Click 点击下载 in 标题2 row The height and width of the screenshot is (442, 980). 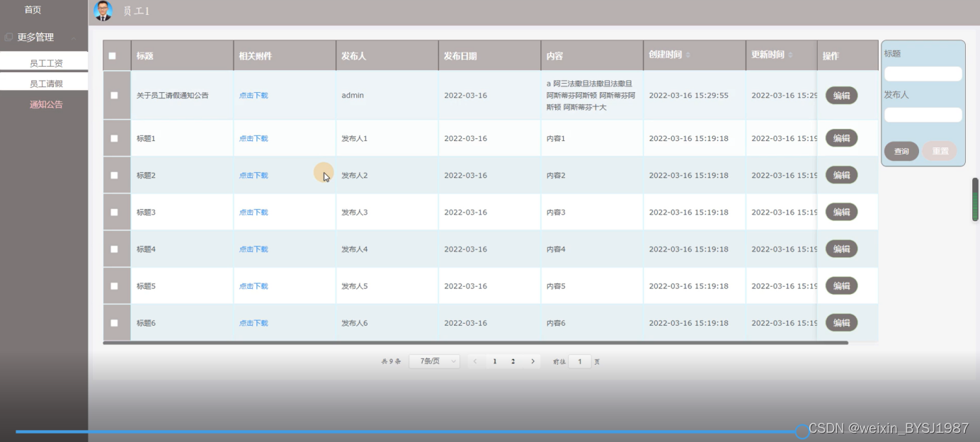point(253,176)
